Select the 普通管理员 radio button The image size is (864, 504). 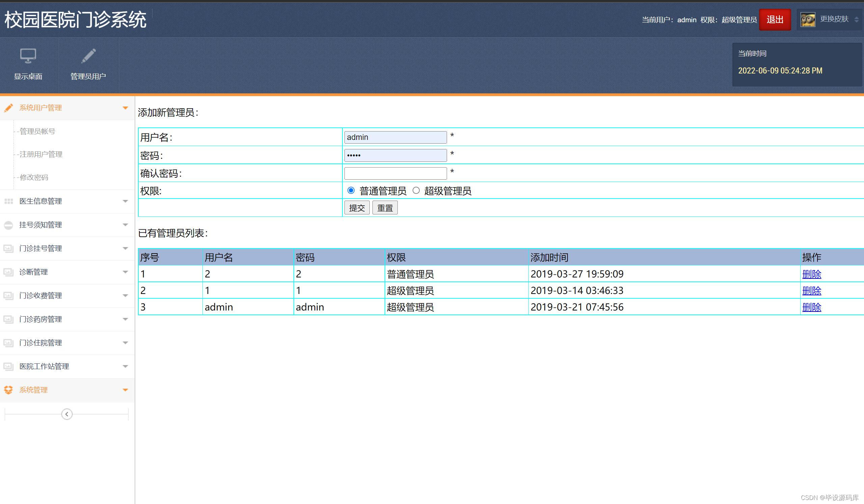[x=351, y=190]
